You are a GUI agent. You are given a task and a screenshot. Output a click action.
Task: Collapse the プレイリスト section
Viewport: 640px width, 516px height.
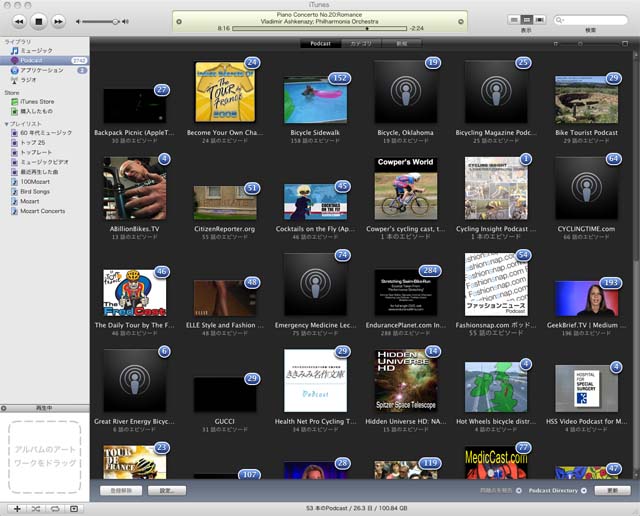pyautogui.click(x=7, y=124)
